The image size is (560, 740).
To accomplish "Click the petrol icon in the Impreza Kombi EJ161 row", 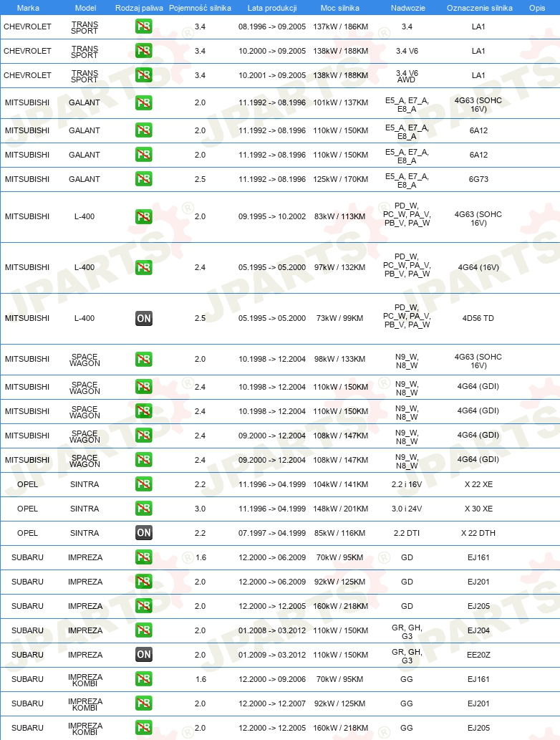I will tap(143, 678).
